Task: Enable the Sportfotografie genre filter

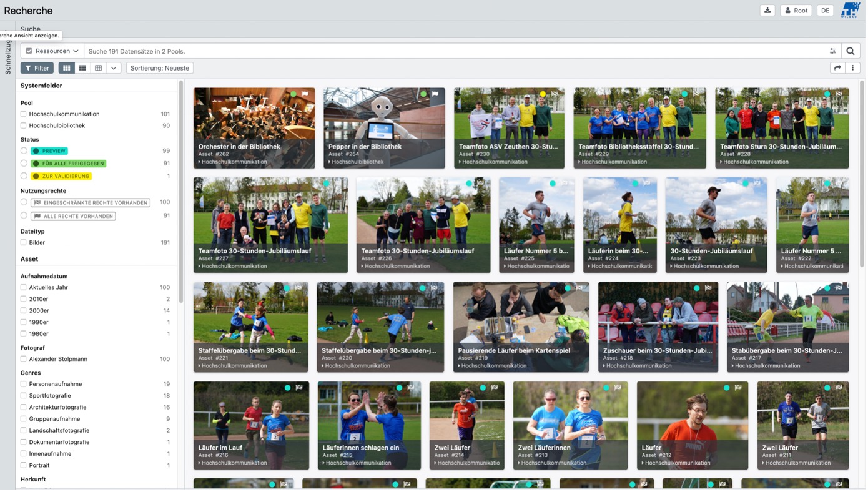Action: tap(24, 396)
